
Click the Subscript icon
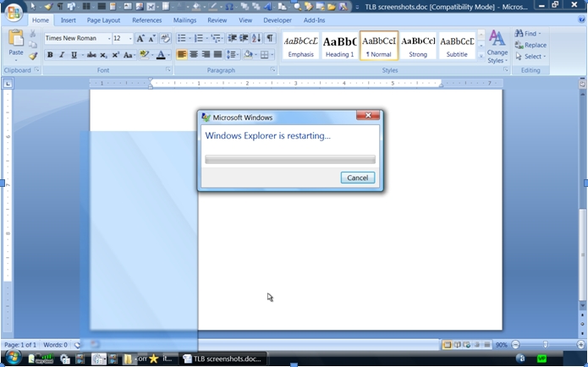click(x=103, y=55)
